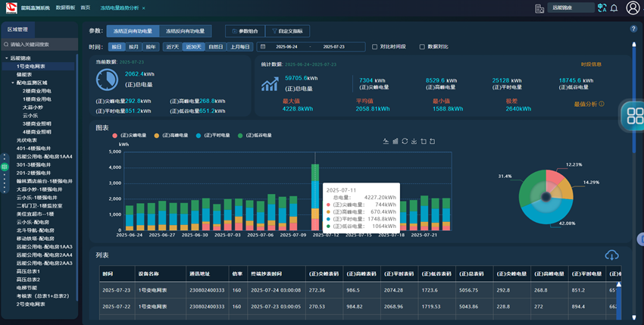Image resolution: width=644 pixels, height=325 pixels.
Task: Click the 近7天 time range button
Action: point(172,47)
